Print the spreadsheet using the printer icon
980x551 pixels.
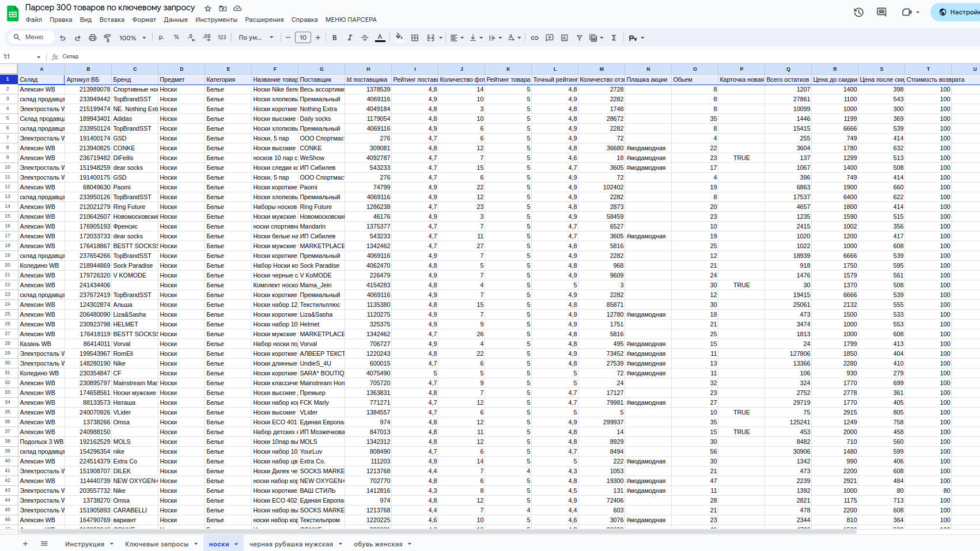point(92,38)
